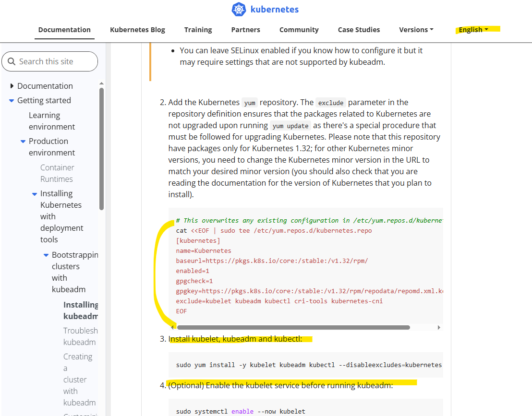Click the inline 'exclude' code text
This screenshot has width=532, height=416.
click(x=331, y=103)
